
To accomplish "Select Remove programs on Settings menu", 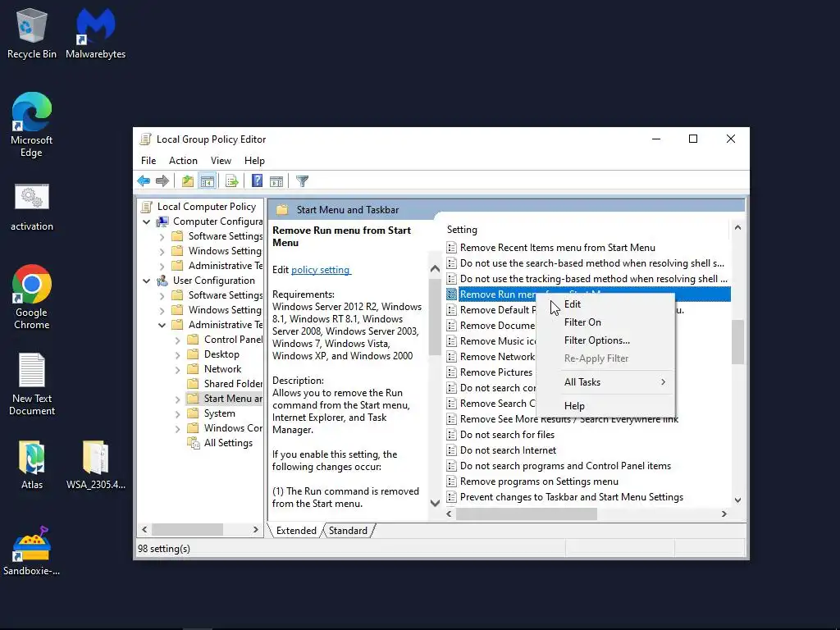I will [539, 482].
